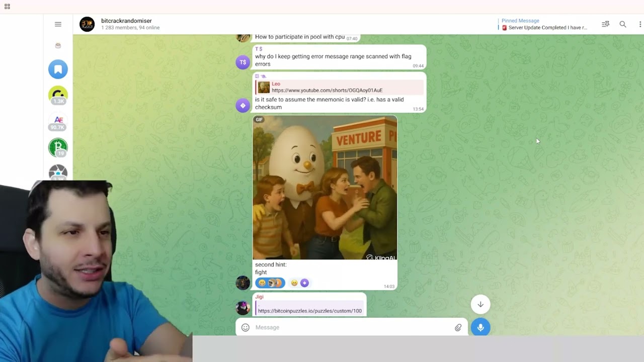644x362 pixels.
Task: Open the emoji picker smiley icon
Action: [x=246, y=327]
